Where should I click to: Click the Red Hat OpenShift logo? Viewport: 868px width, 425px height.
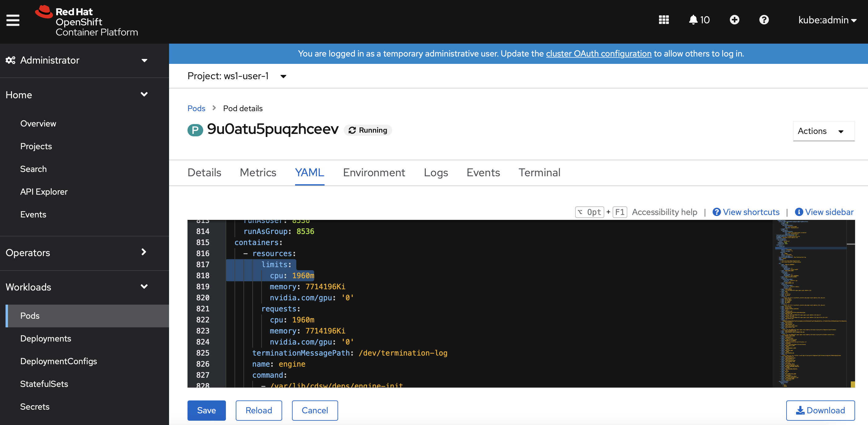(x=87, y=21)
